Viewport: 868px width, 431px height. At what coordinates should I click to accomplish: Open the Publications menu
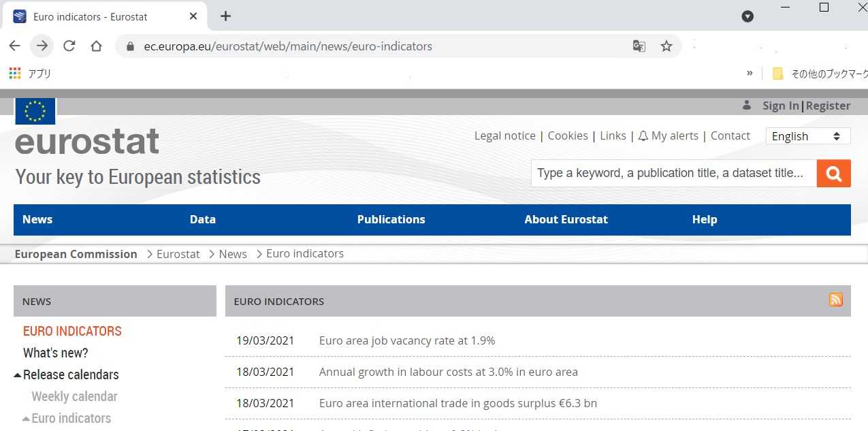pos(391,219)
